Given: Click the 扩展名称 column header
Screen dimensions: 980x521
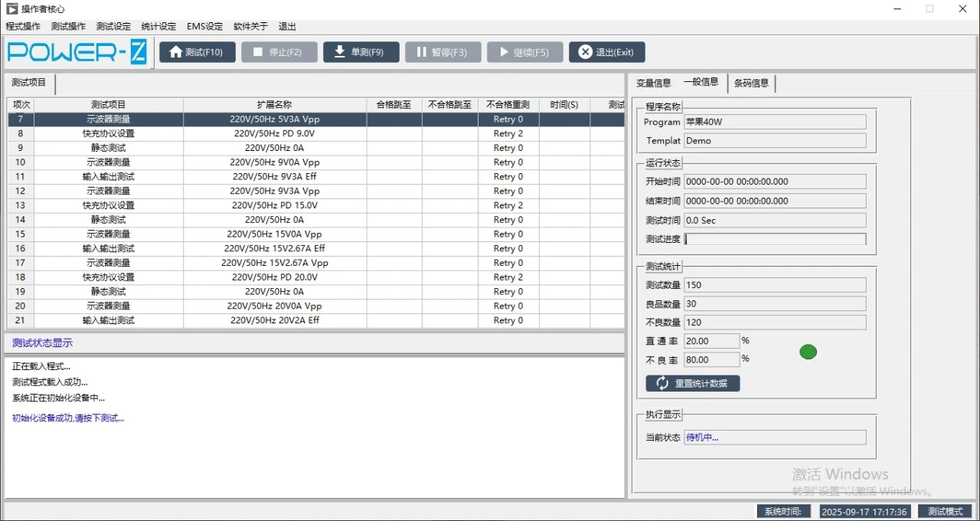Looking at the screenshot, I should point(275,105).
